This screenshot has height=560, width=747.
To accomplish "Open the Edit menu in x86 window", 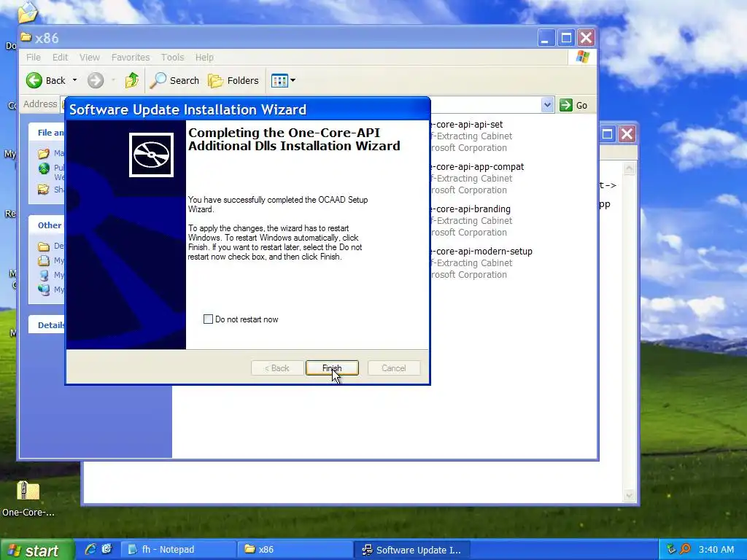I will (x=60, y=57).
